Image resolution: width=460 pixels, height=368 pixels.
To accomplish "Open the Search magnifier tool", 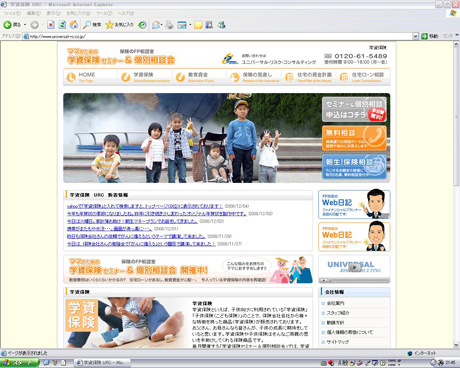I will pyautogui.click(x=92, y=25).
